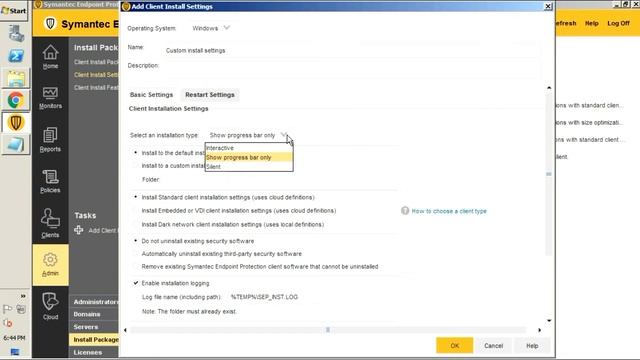Open the Cloud icon in sidebar
This screenshot has height=360, width=640.
tap(50, 306)
